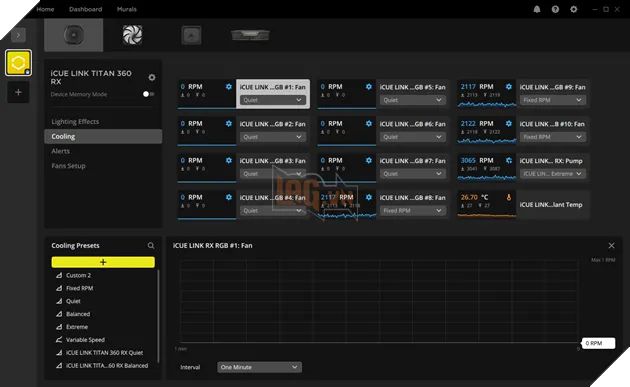The image size is (630, 387).
Task: Open gear icon for fan #1 sensor
Action: tap(229, 86)
